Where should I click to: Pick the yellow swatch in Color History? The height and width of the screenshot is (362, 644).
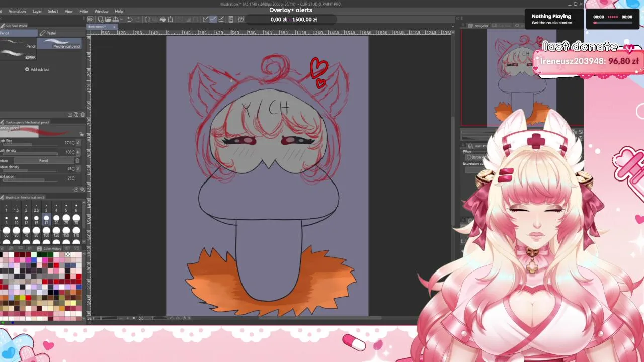22,298
